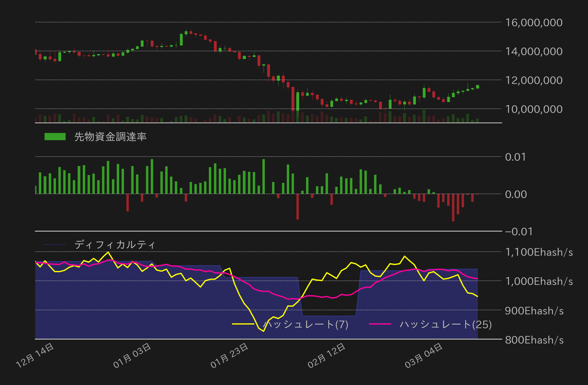Hide the ディフィカルティ difficulty series
Image resolution: width=588 pixels, height=385 pixels.
(115, 245)
